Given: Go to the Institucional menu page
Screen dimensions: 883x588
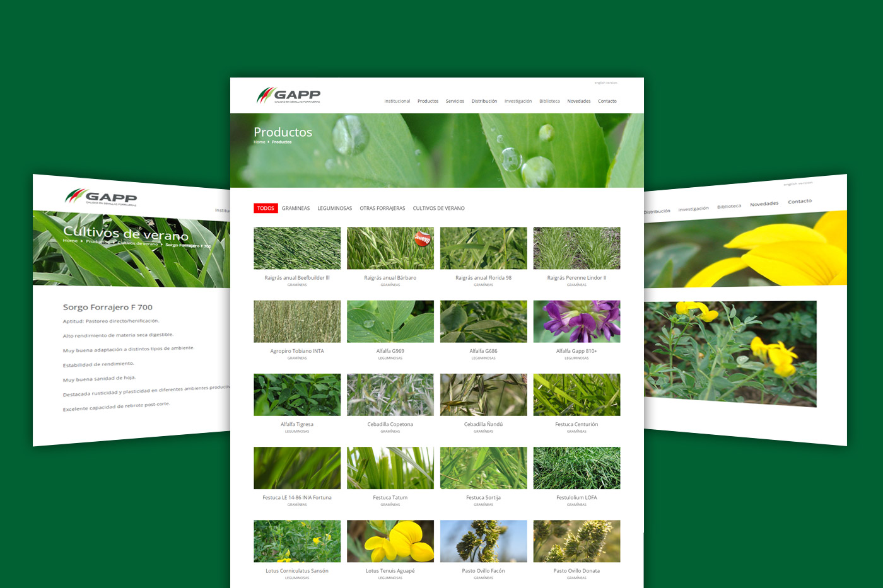Looking at the screenshot, I should (x=397, y=101).
